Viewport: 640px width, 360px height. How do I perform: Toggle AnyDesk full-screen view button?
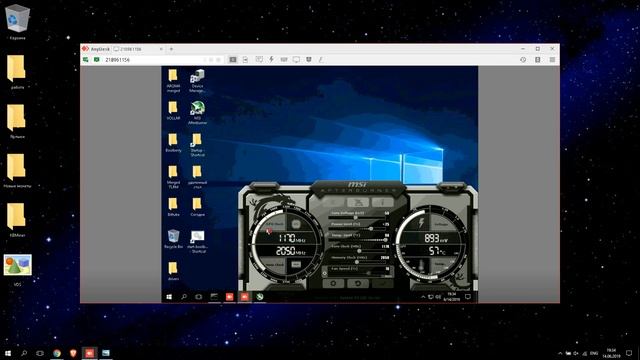click(x=233, y=60)
